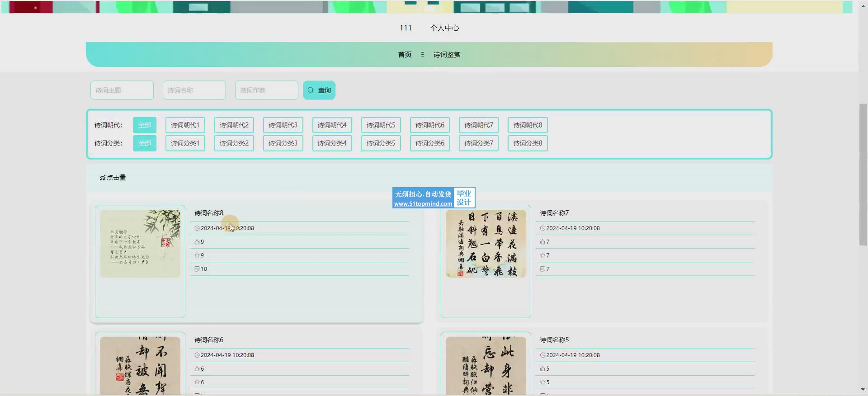Screen dimensions: 868x396
Task: Open the calligraphy thumbnail of 诗词名称6
Action: click(140, 365)
